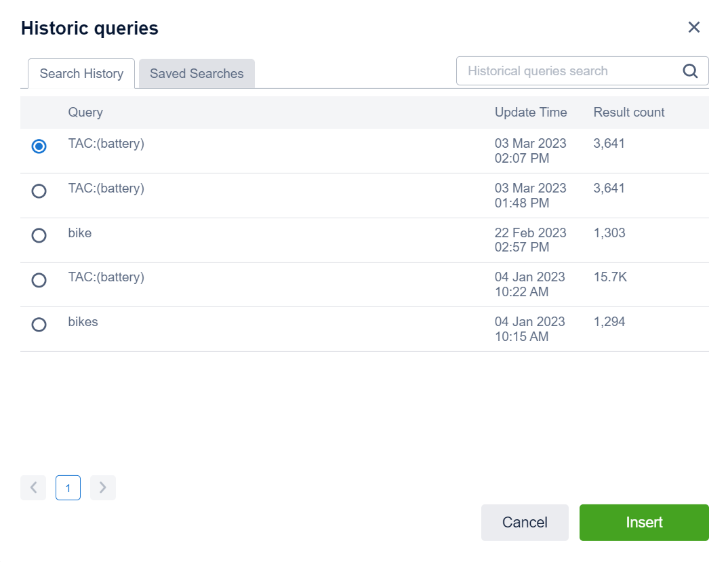
Task: Cancel the historic queries dialog
Action: [x=525, y=522]
